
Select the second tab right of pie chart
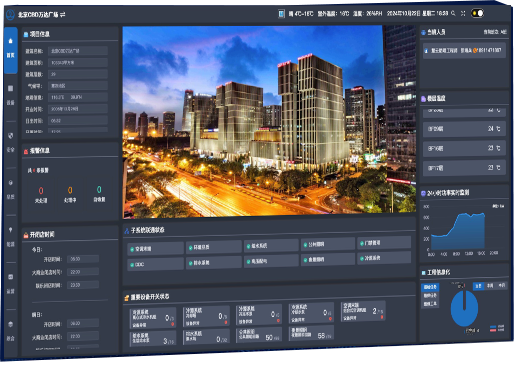coord(490,286)
